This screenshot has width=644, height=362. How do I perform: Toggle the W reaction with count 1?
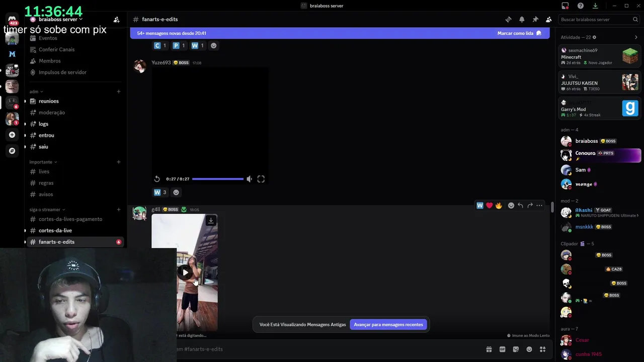coord(198,46)
